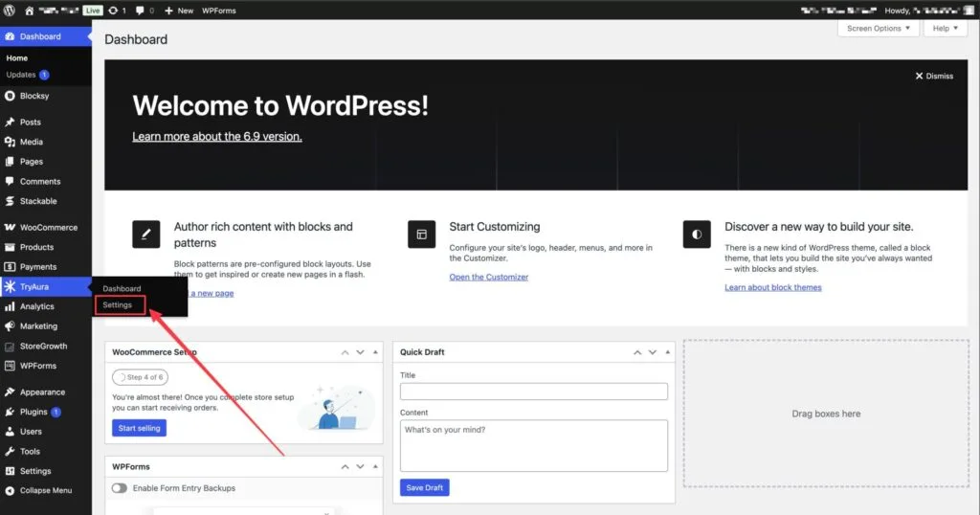Click the WooCommerce sidebar icon
Image resolution: width=980 pixels, height=515 pixels.
click(x=10, y=228)
